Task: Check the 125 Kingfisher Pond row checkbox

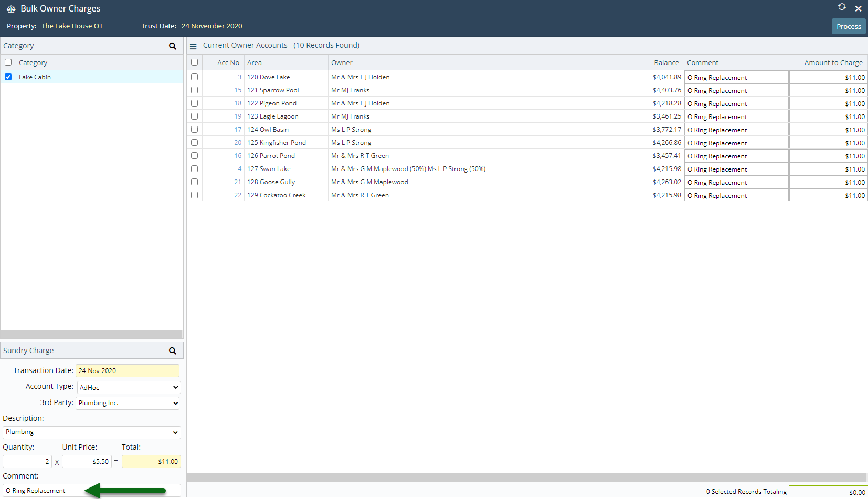Action: click(194, 142)
